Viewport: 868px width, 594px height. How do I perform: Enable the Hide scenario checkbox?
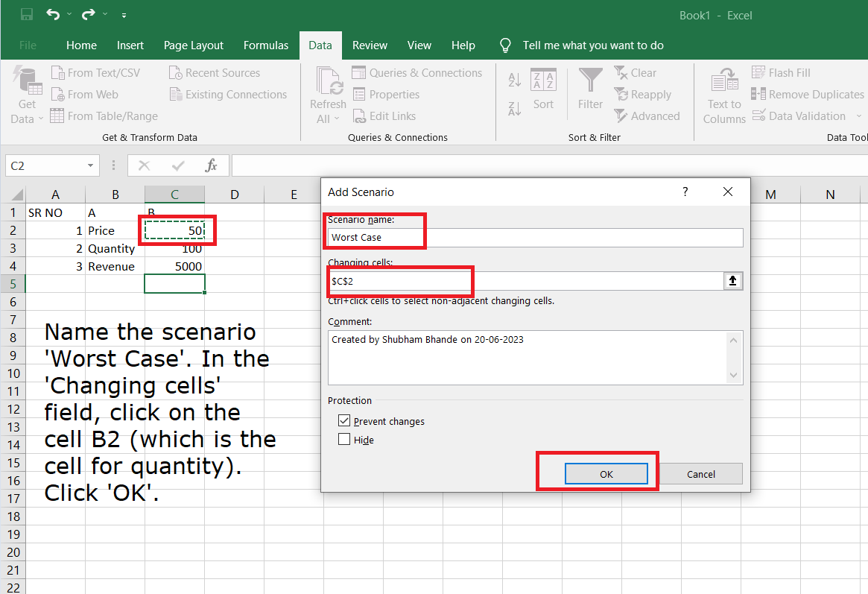(x=343, y=440)
